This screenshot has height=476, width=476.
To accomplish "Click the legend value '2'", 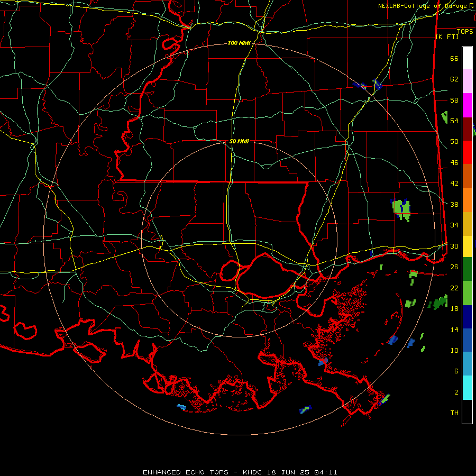I will tap(456, 392).
